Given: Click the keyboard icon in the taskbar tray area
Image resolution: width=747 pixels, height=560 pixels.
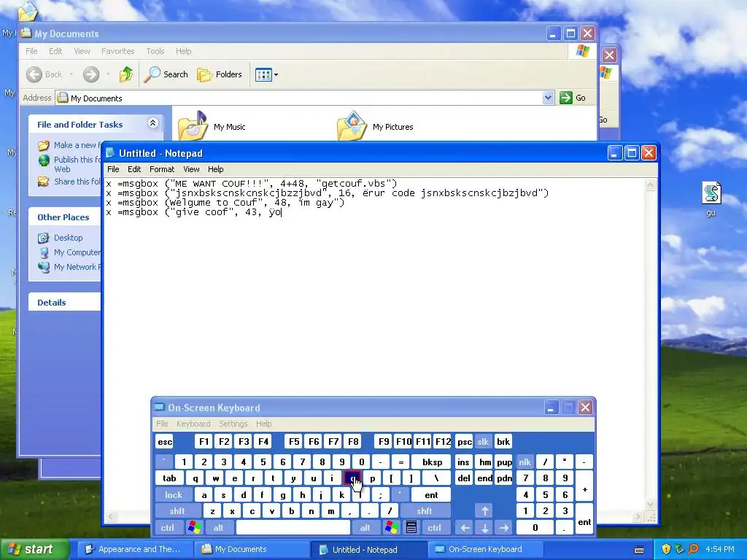Looking at the screenshot, I should point(639,550).
